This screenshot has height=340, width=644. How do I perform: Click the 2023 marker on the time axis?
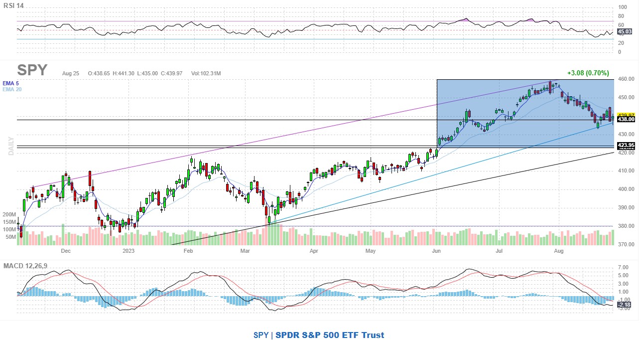[x=129, y=252]
